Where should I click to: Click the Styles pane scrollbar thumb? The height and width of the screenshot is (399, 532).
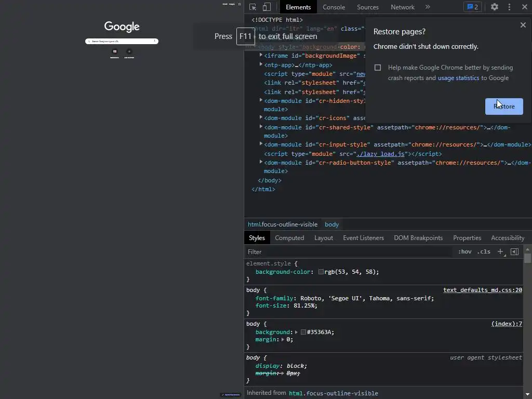coord(527,258)
